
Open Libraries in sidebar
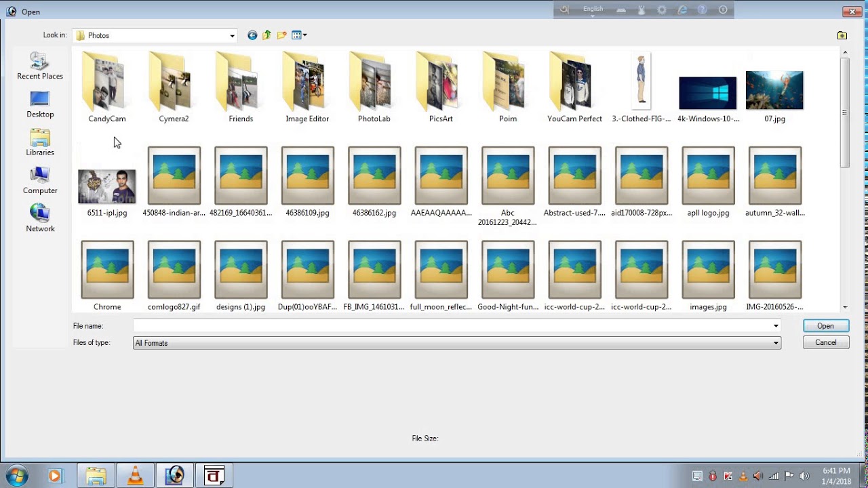(x=40, y=142)
